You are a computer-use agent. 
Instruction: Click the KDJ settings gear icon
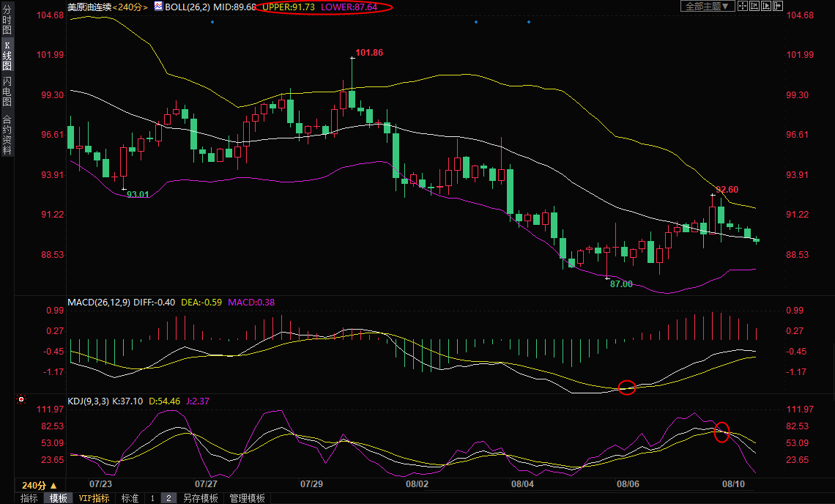[x=21, y=400]
